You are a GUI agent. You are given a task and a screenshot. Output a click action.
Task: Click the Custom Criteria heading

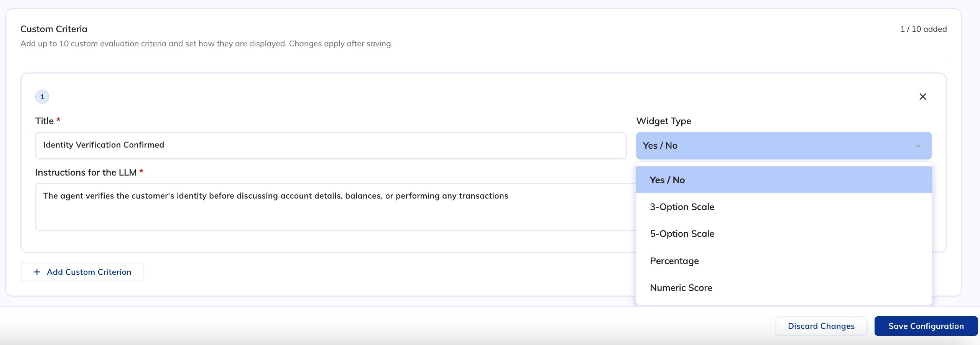(54, 29)
